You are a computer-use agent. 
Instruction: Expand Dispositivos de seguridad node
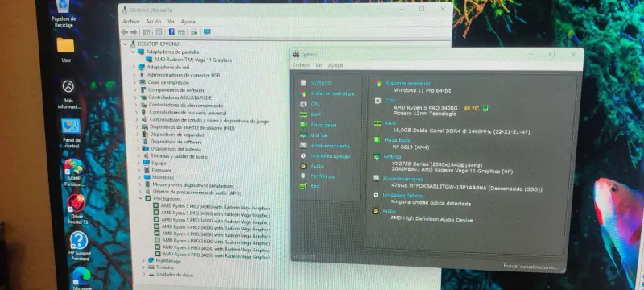click(x=138, y=135)
